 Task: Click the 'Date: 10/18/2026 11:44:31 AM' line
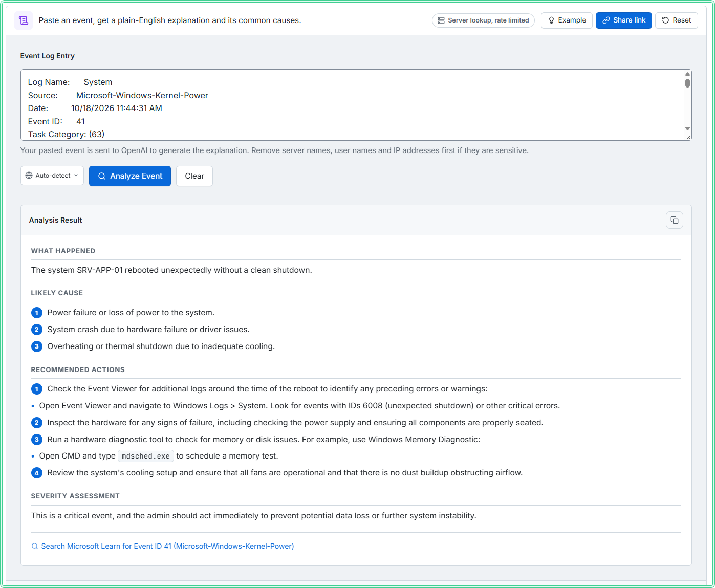(x=95, y=108)
